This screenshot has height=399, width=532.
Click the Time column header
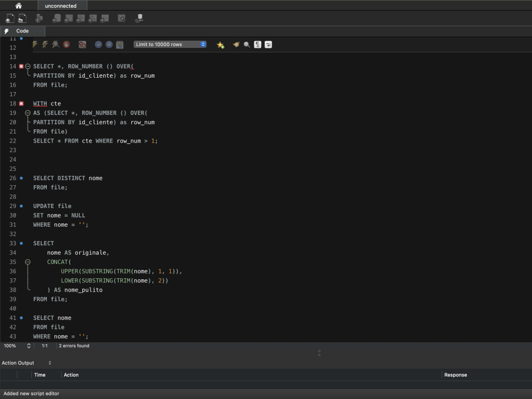40,375
